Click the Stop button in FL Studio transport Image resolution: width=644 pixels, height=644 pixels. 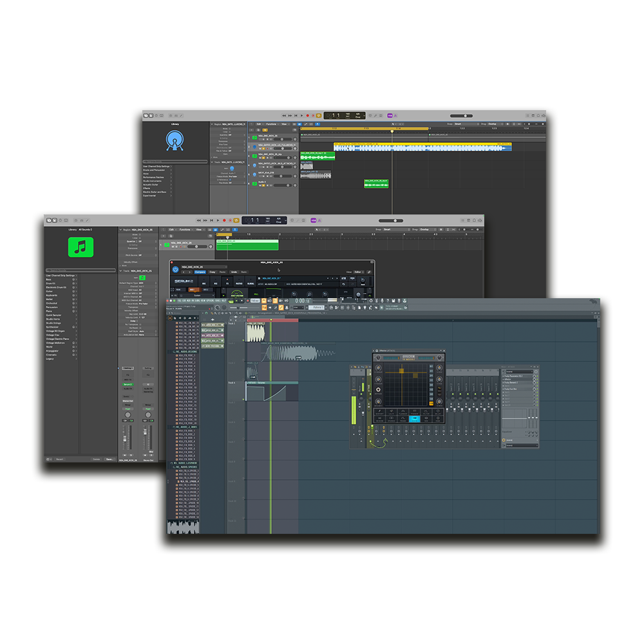click(243, 301)
